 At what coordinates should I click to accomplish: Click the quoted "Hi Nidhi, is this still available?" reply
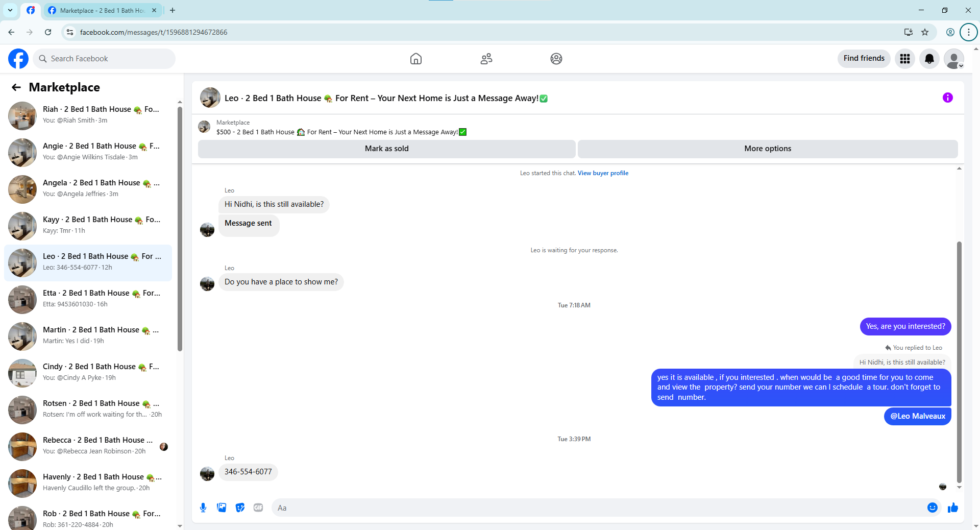902,362
